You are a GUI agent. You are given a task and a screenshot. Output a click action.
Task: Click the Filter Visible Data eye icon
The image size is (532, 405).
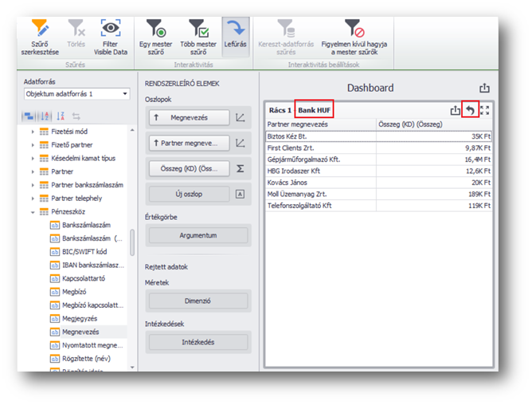pyautogui.click(x=110, y=37)
